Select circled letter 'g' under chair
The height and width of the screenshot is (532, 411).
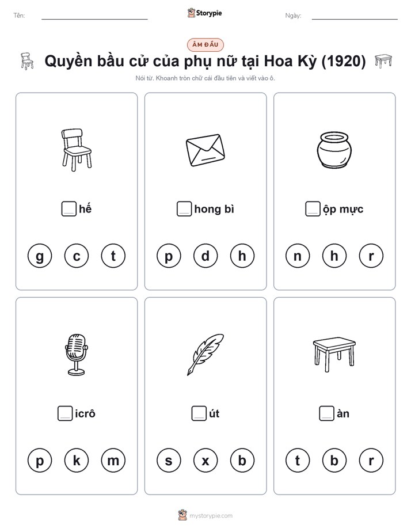point(40,256)
